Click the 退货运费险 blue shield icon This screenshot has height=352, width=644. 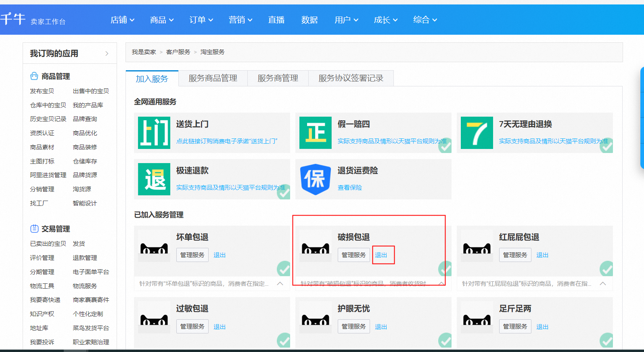pos(316,179)
